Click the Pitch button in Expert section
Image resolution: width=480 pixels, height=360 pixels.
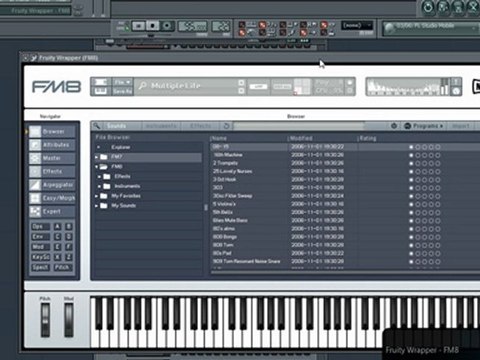click(x=62, y=267)
